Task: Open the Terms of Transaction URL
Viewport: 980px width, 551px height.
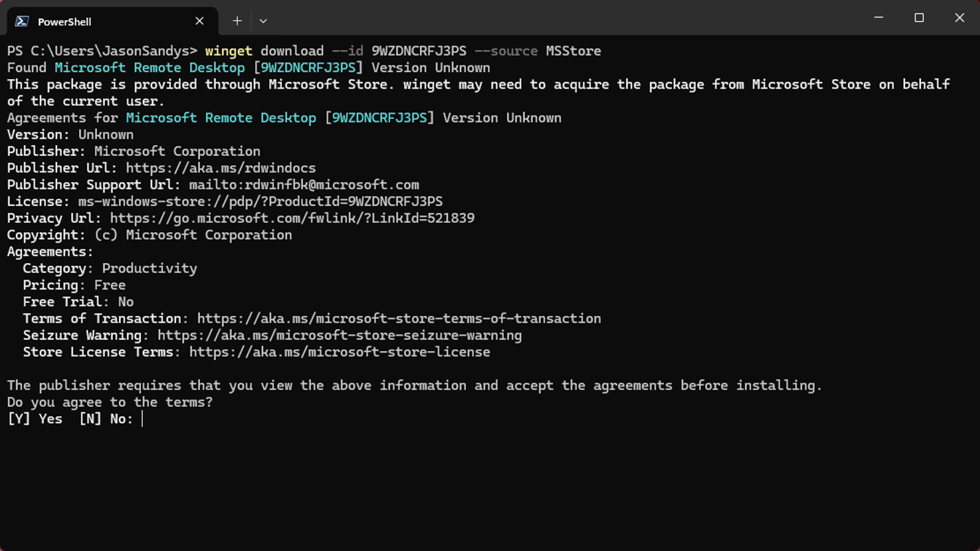Action: click(399, 319)
